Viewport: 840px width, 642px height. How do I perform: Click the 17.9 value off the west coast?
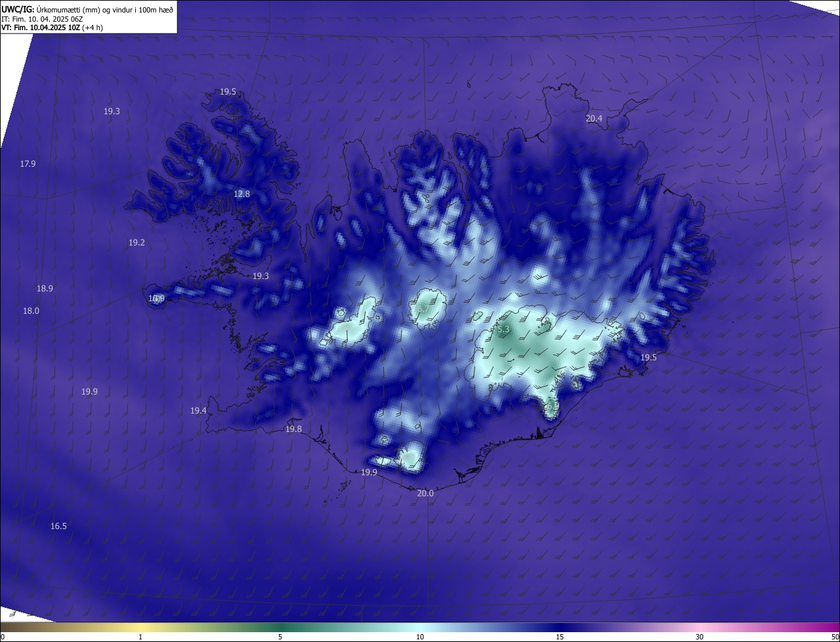tap(28, 164)
